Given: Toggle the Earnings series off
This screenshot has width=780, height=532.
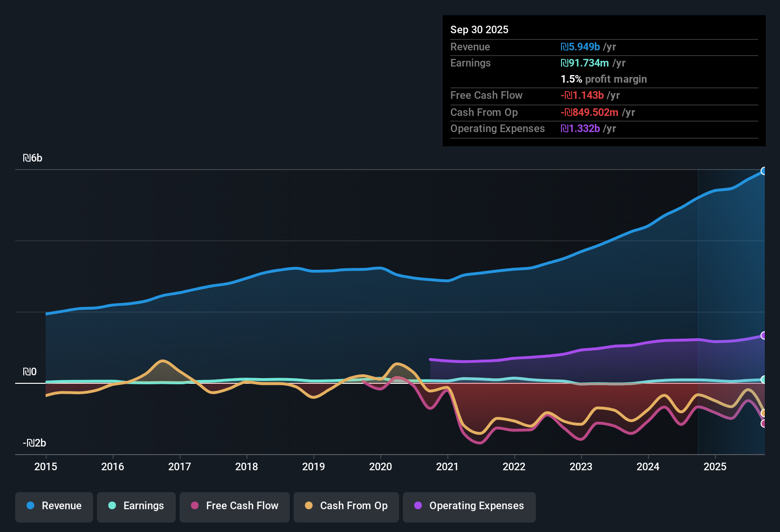Looking at the screenshot, I should (x=136, y=506).
